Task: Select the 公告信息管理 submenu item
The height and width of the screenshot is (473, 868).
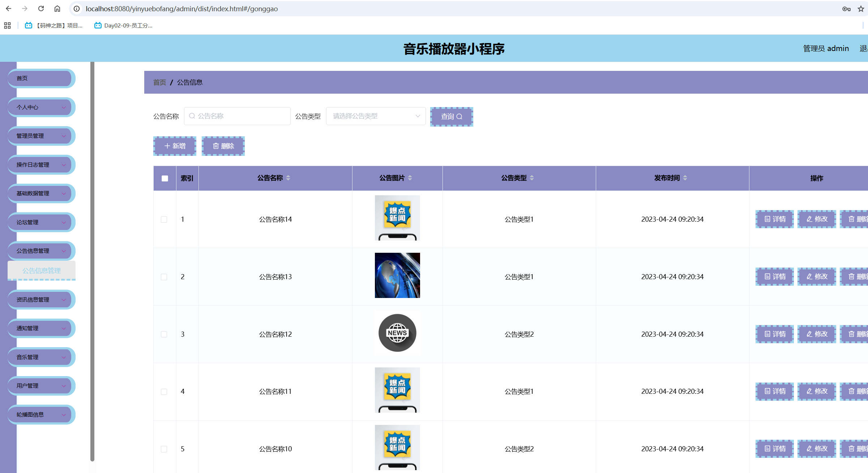Action: [42, 270]
